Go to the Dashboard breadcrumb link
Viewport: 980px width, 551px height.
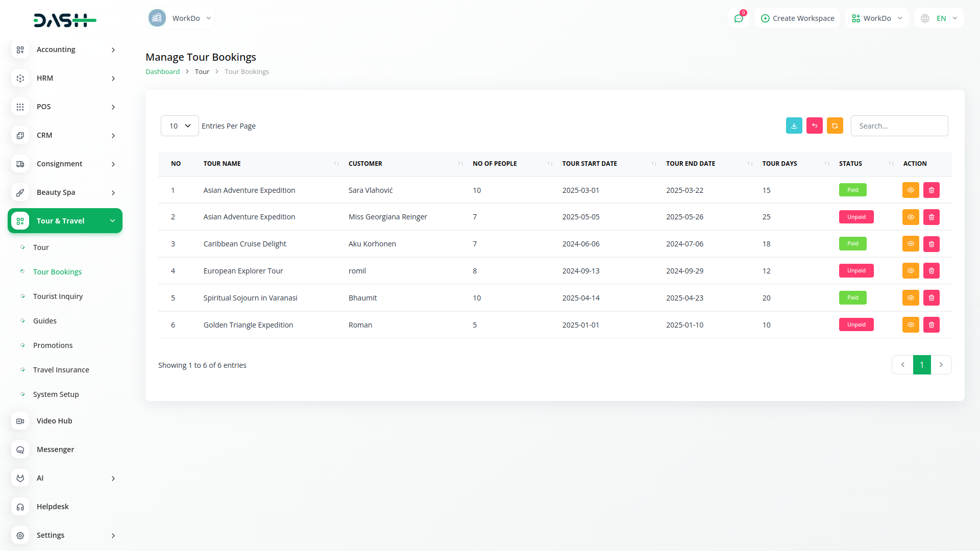162,72
